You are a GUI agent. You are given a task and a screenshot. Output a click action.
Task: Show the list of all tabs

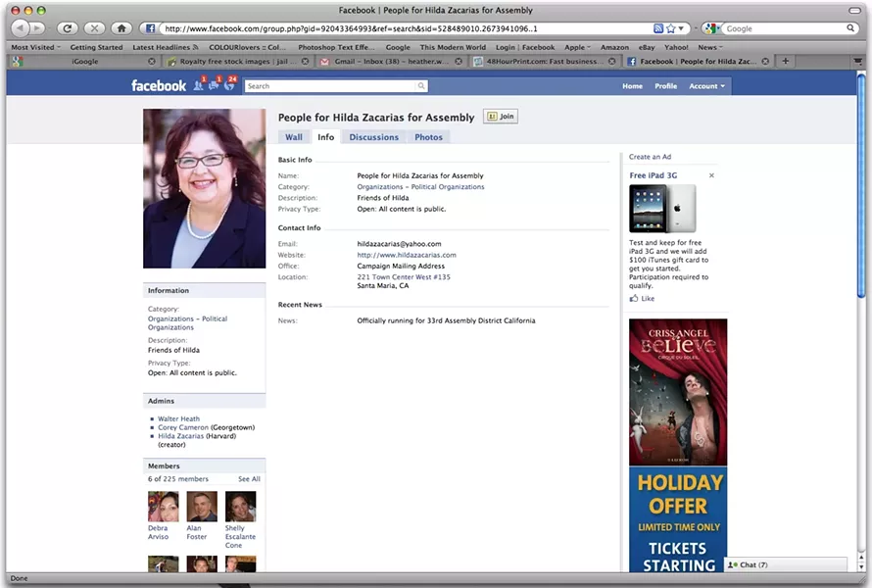click(x=858, y=61)
